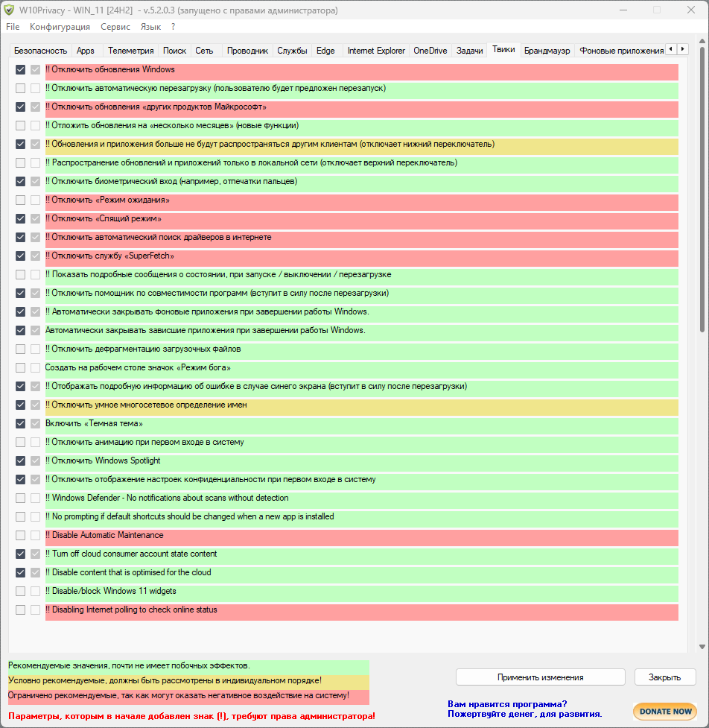Check "Disable Automatic Maintenance" option
This screenshot has height=728, width=709.
point(20,535)
